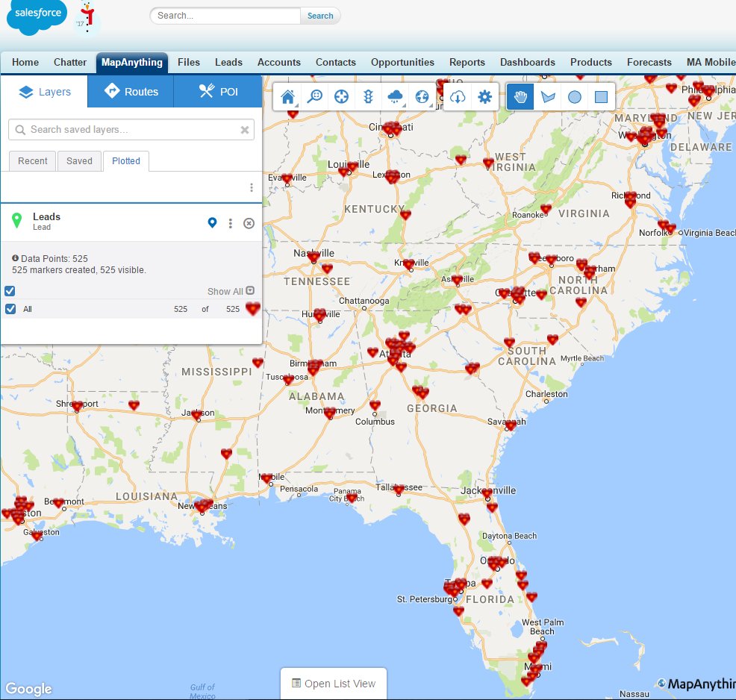Select the hand pan tool

point(520,97)
